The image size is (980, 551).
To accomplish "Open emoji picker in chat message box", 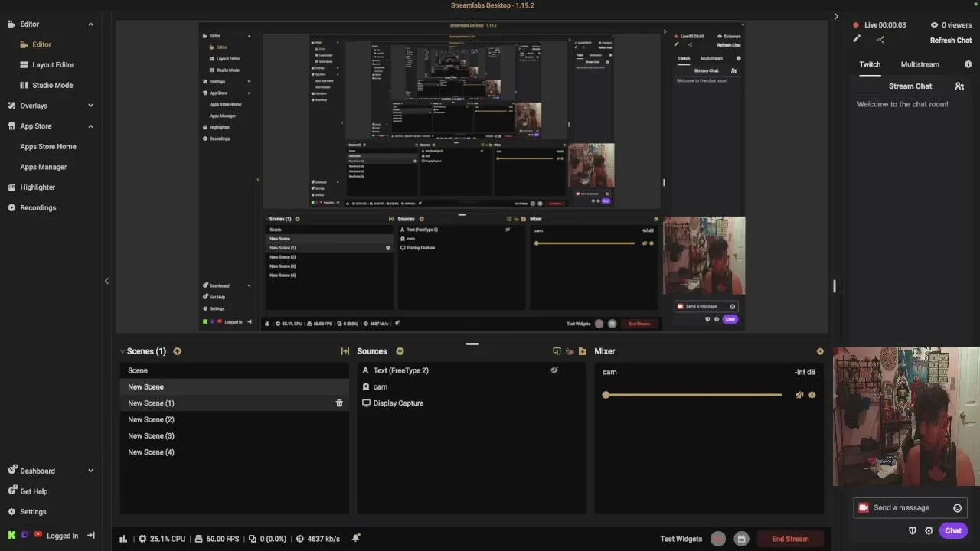I will point(957,508).
